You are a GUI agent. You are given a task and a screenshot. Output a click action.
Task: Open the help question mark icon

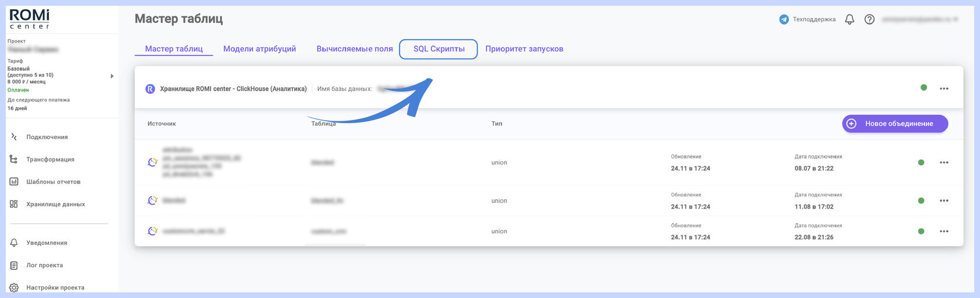pyautogui.click(x=869, y=19)
